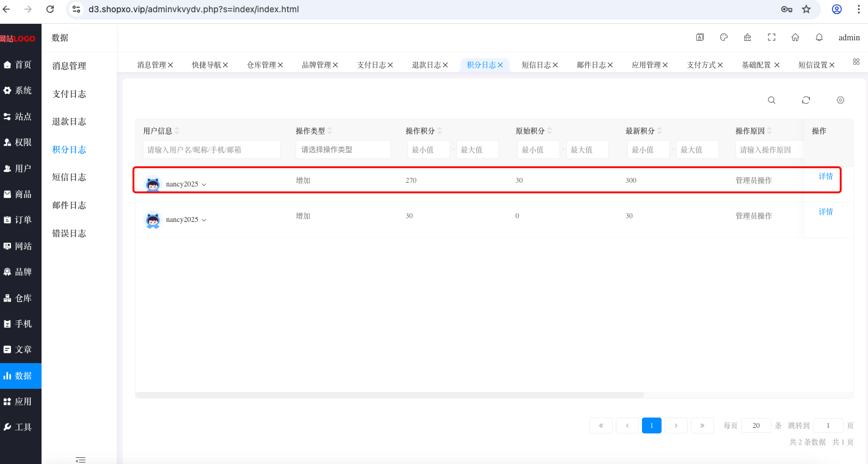
Task: Open 详情 for the 270 points row
Action: pos(826,176)
